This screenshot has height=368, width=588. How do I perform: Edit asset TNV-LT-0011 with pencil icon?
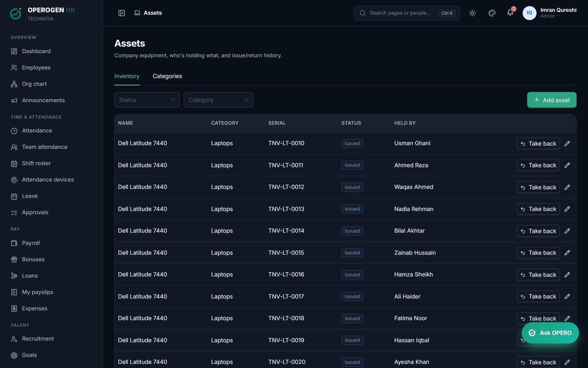(x=567, y=165)
